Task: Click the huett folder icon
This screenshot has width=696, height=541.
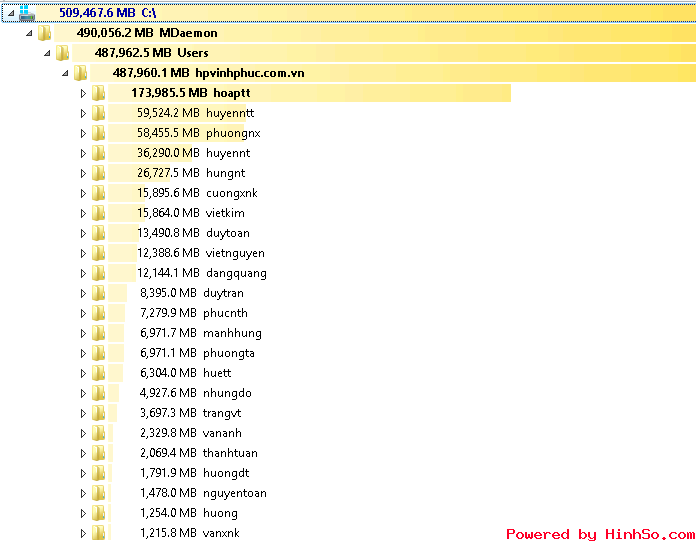Action: pos(99,373)
